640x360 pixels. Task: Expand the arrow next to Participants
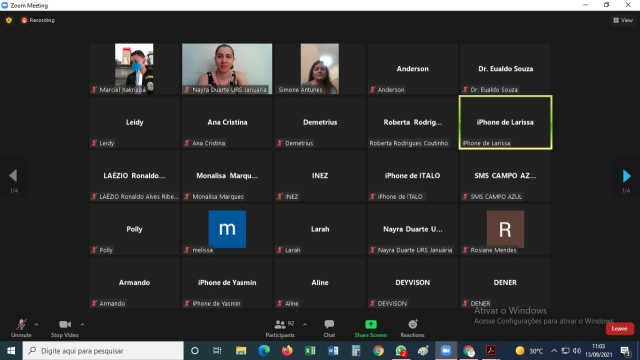(x=305, y=324)
